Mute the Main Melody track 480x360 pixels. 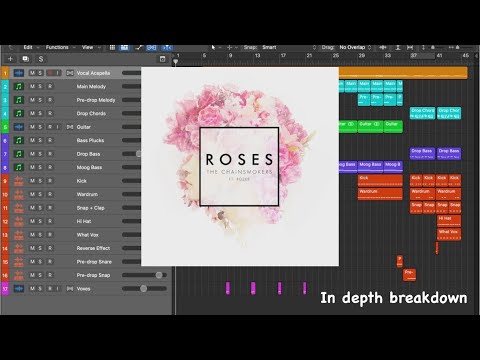pyautogui.click(x=32, y=86)
